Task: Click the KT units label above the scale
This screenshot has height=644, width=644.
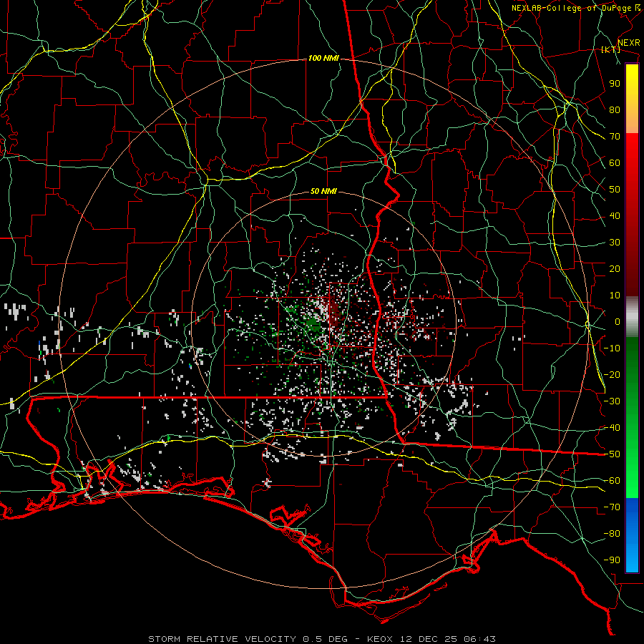Action: pyautogui.click(x=611, y=49)
